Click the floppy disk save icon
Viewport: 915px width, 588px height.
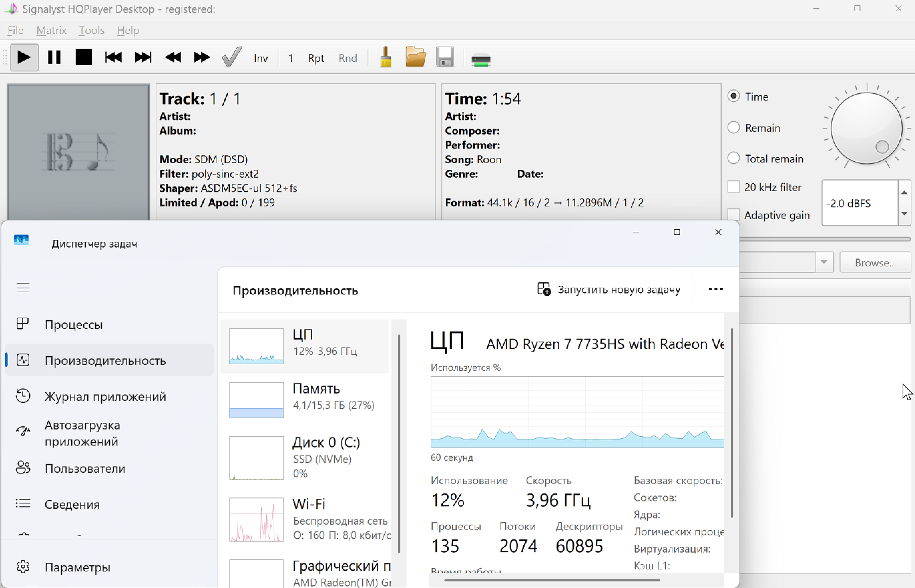pos(445,58)
